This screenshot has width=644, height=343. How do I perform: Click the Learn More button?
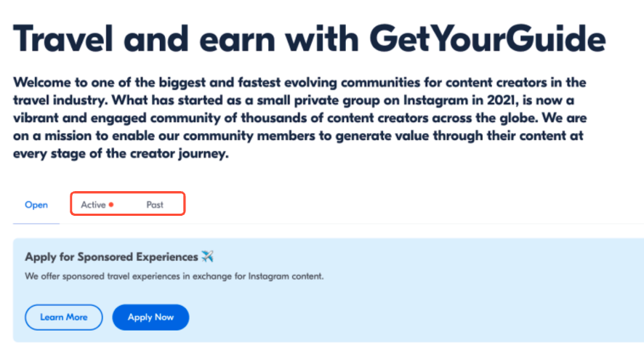click(x=64, y=317)
